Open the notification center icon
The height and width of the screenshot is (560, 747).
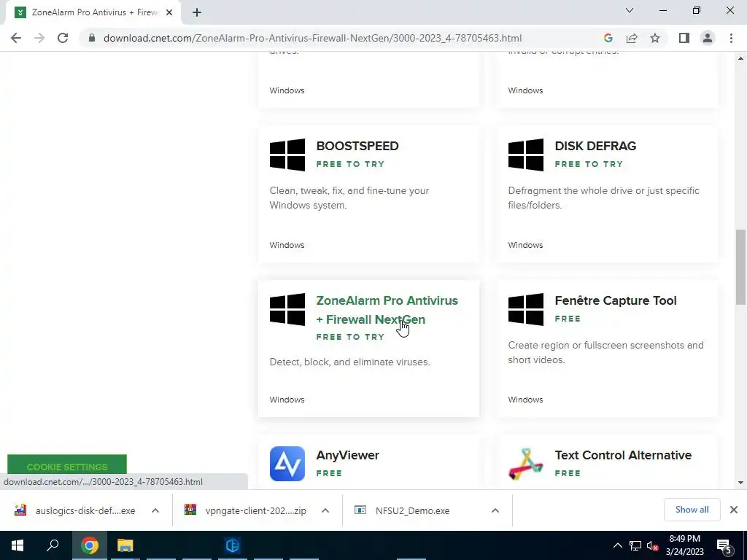tap(724, 545)
